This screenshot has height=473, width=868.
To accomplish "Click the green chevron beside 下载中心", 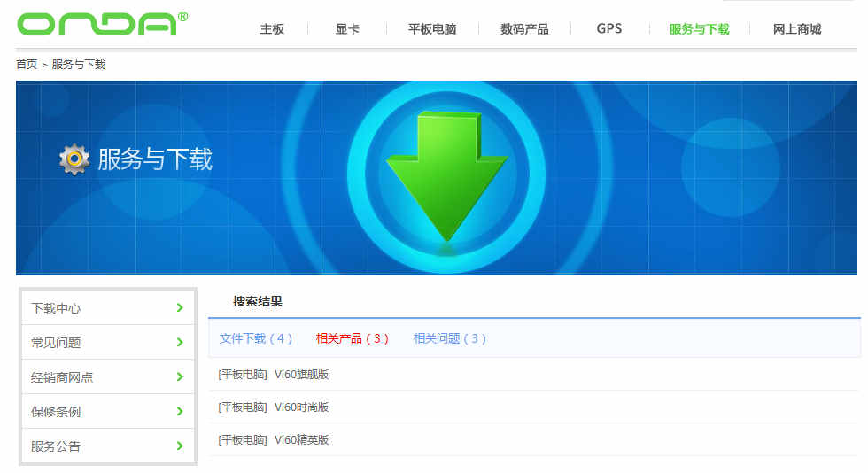I will click(x=180, y=307).
